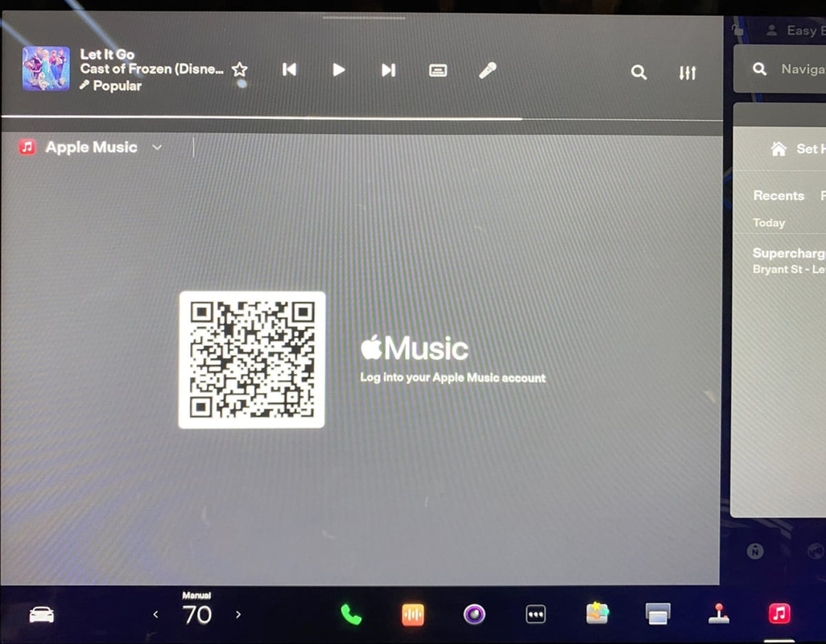Open all apps three-dots launcher
Image resolution: width=826 pixels, height=644 pixels.
535,614
